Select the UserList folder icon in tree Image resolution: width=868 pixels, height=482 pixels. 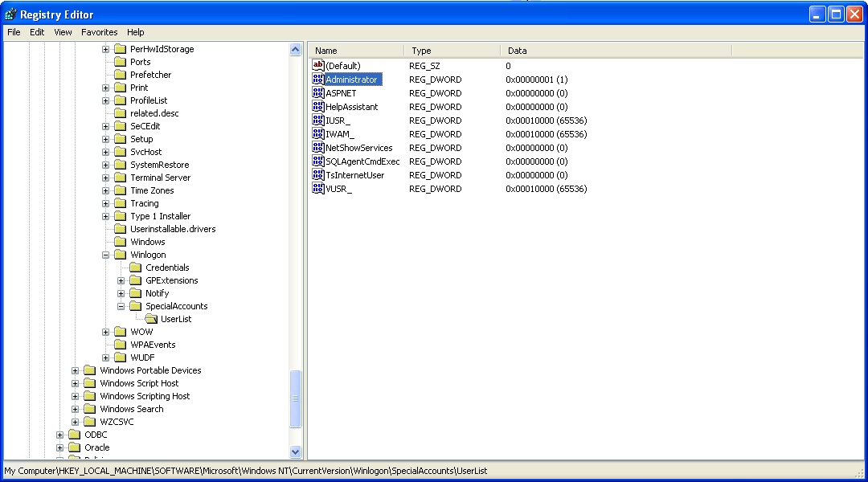[x=151, y=319]
